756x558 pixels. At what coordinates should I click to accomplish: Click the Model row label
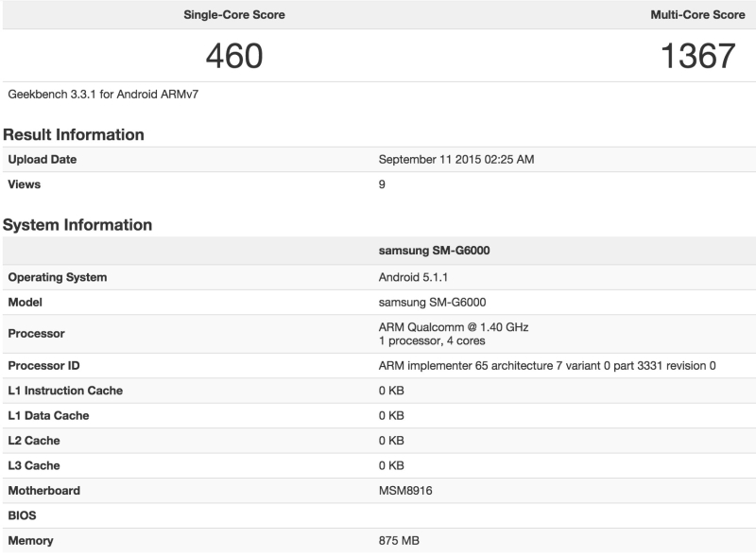pos(26,303)
